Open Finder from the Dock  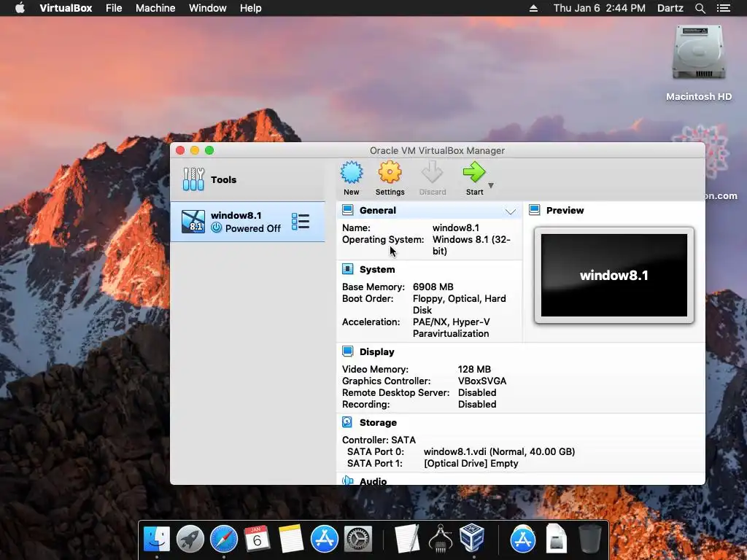(157, 539)
